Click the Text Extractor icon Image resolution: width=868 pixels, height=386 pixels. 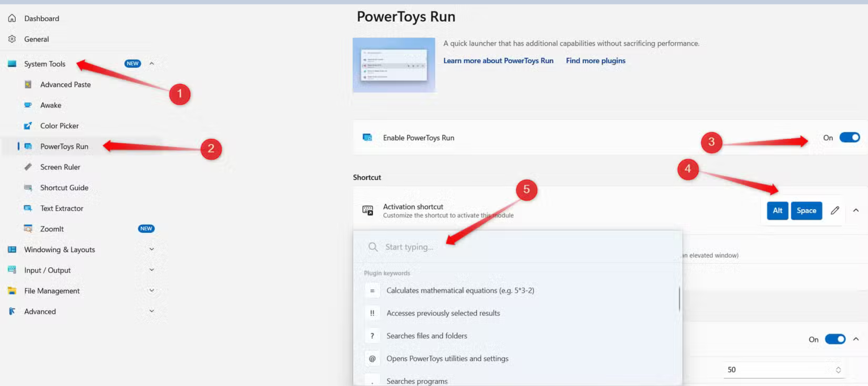(x=28, y=208)
